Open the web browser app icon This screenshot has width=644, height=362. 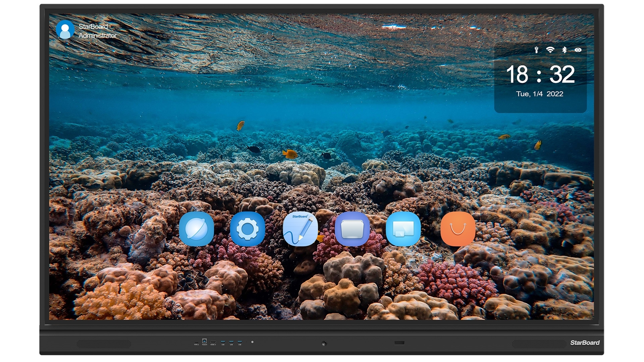[x=197, y=229]
